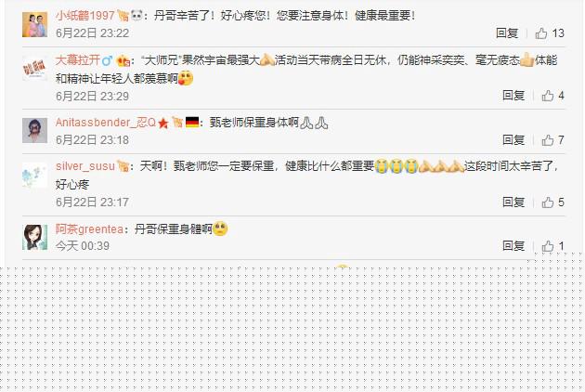585x392 pixels.
Task: Click 阿茶greentea's avatar image
Action: tap(34, 237)
